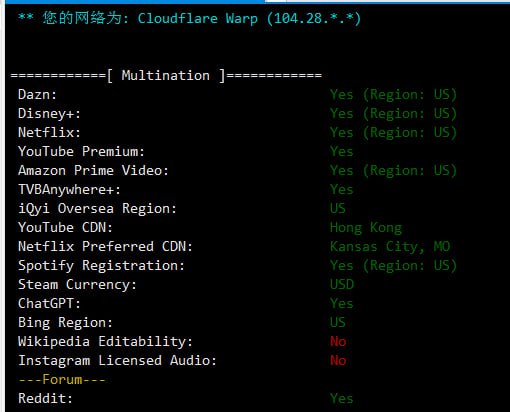Click the ChatGPT label
The image size is (510, 412).
click(49, 304)
